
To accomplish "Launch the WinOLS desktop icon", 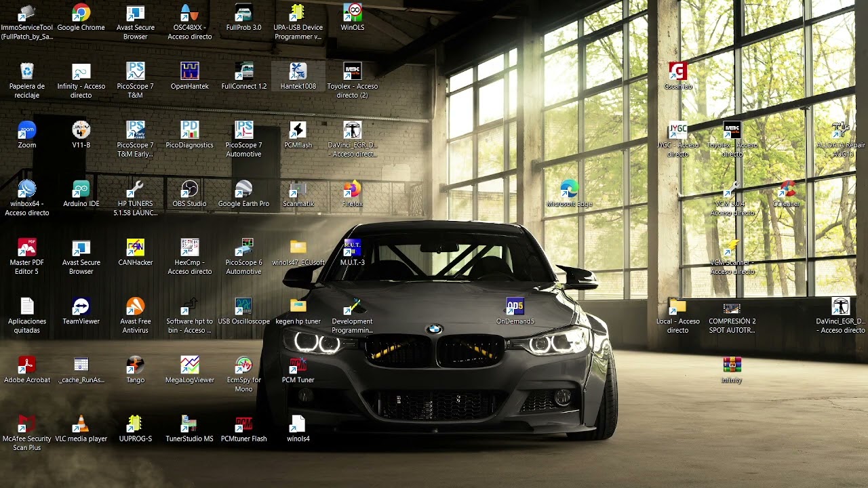I will 353,13.
